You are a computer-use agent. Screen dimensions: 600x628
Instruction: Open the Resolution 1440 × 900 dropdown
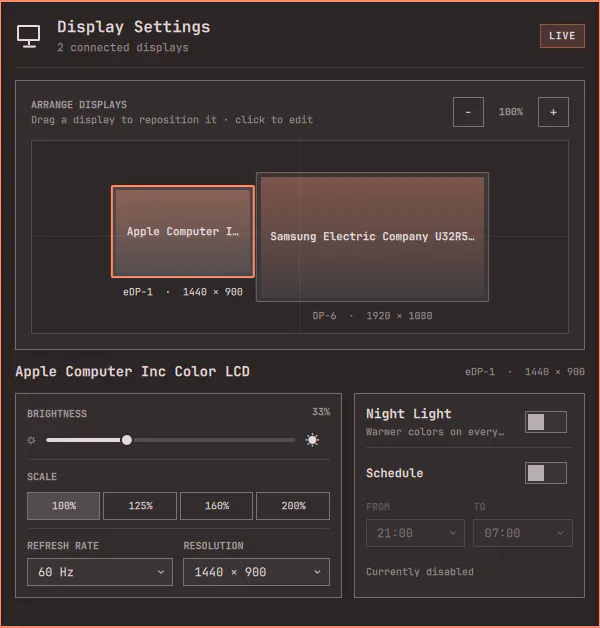click(256, 572)
